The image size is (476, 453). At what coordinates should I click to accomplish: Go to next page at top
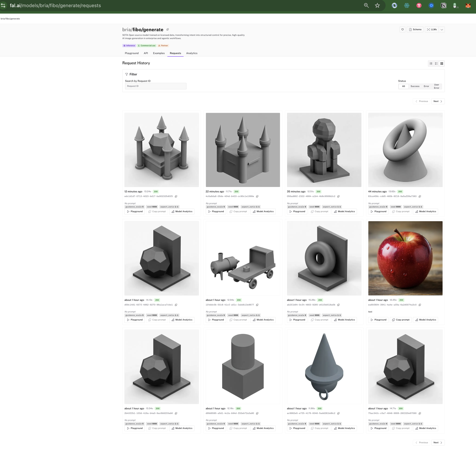click(x=438, y=101)
